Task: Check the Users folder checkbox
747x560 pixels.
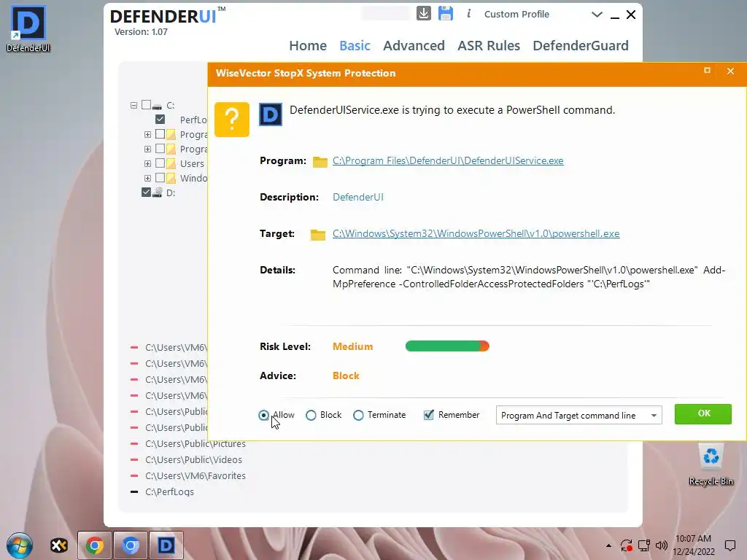Action: click(160, 163)
